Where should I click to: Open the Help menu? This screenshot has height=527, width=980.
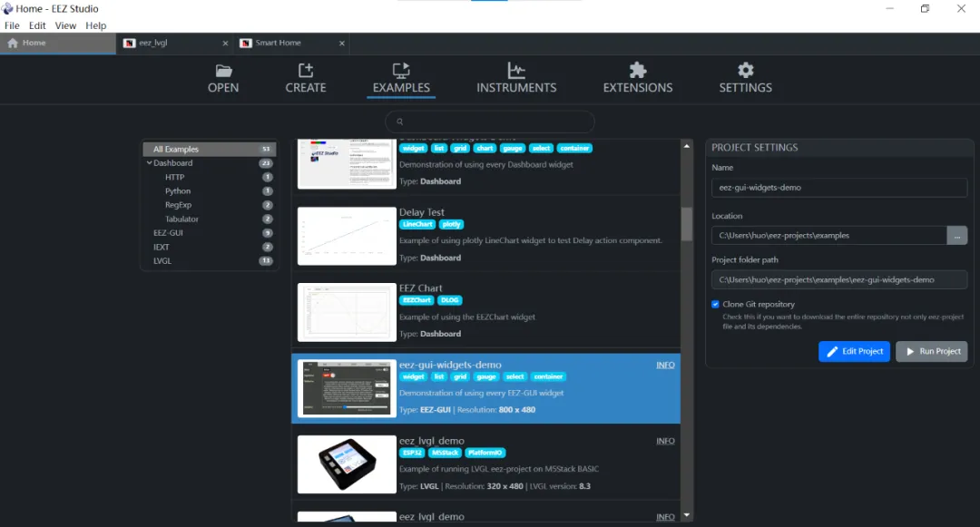pos(95,25)
